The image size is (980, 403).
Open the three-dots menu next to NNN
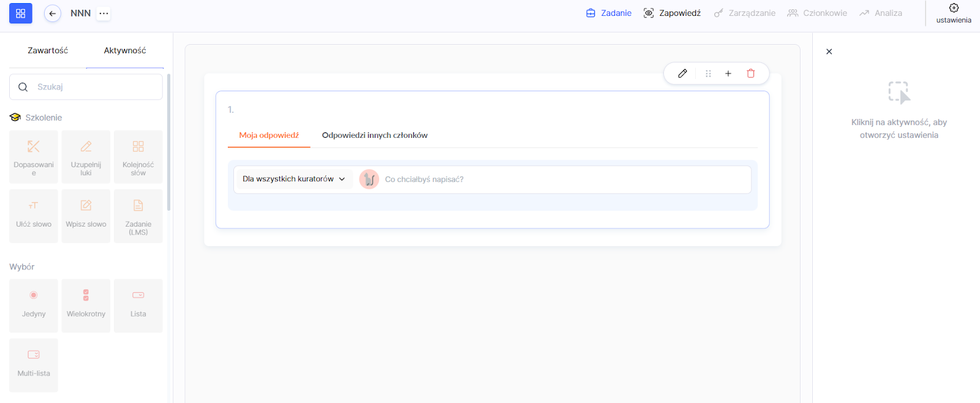click(x=104, y=13)
